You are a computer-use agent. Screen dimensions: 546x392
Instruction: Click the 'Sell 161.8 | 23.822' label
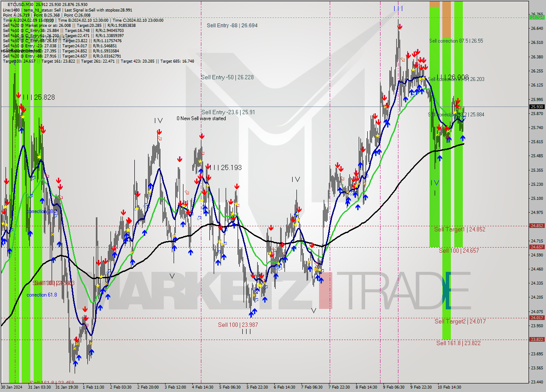tap(459, 343)
